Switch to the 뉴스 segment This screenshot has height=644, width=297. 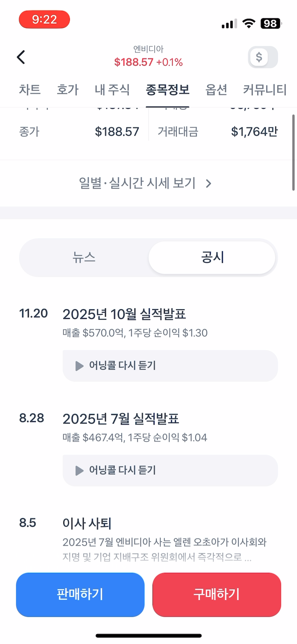pyautogui.click(x=84, y=258)
